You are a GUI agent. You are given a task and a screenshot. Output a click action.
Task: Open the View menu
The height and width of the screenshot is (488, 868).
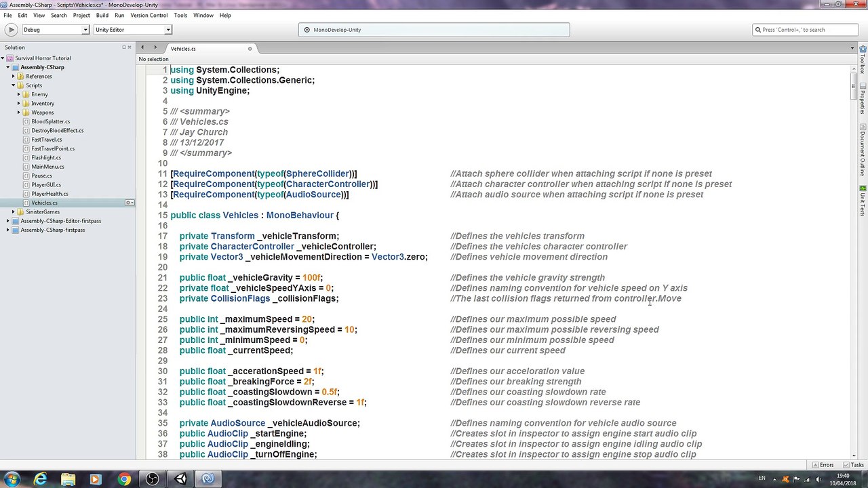[39, 15]
